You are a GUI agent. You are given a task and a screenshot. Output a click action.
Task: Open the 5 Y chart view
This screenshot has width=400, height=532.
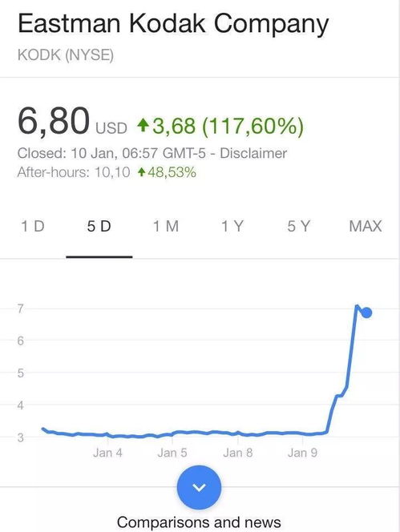click(299, 226)
